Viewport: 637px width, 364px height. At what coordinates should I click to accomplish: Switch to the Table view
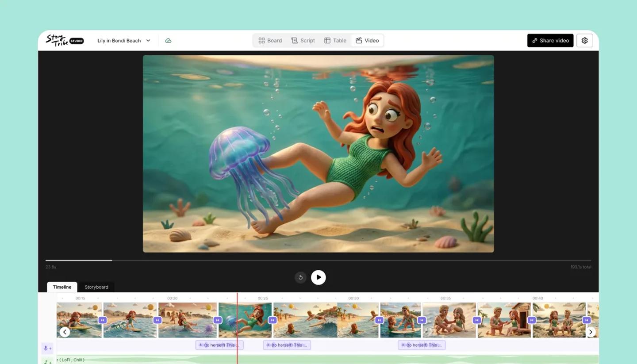335,41
